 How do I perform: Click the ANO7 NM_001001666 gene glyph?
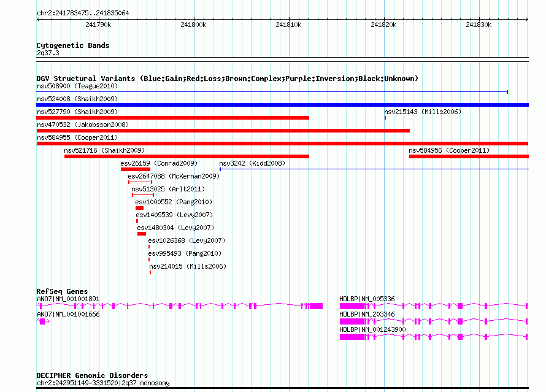pos(43,321)
